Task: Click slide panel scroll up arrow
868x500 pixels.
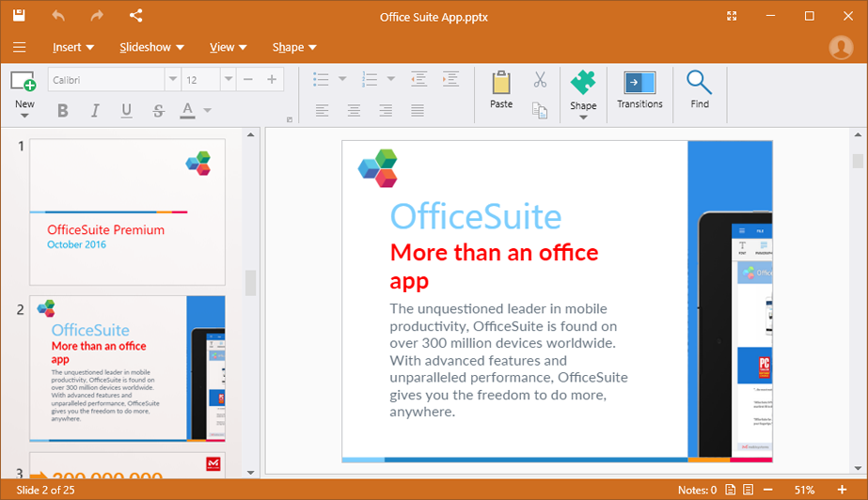Action: (251, 134)
